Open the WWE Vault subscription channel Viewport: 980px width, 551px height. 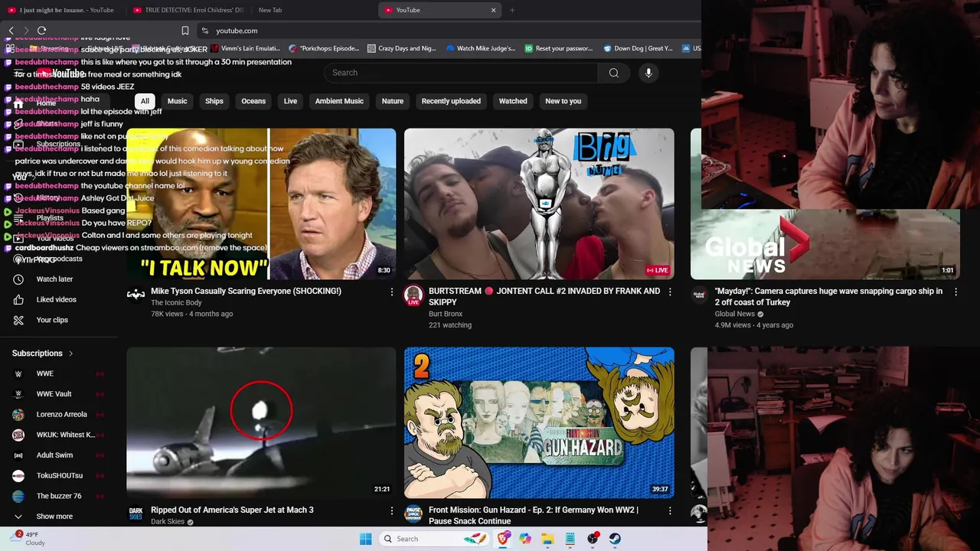pyautogui.click(x=54, y=394)
